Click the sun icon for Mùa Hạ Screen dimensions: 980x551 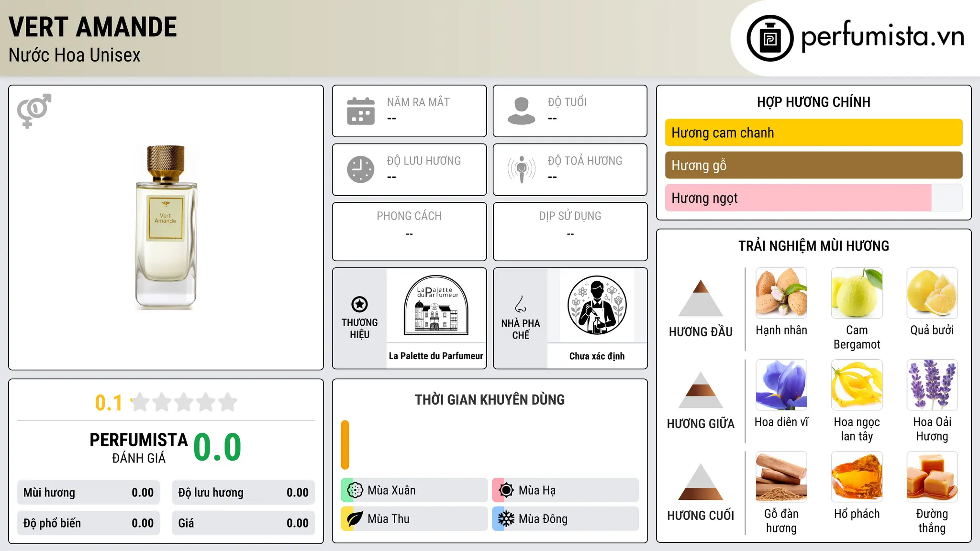[x=506, y=490]
